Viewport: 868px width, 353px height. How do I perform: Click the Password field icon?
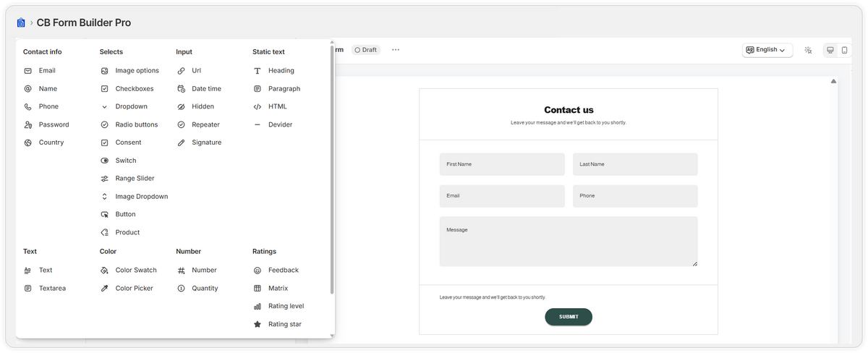pyautogui.click(x=27, y=124)
